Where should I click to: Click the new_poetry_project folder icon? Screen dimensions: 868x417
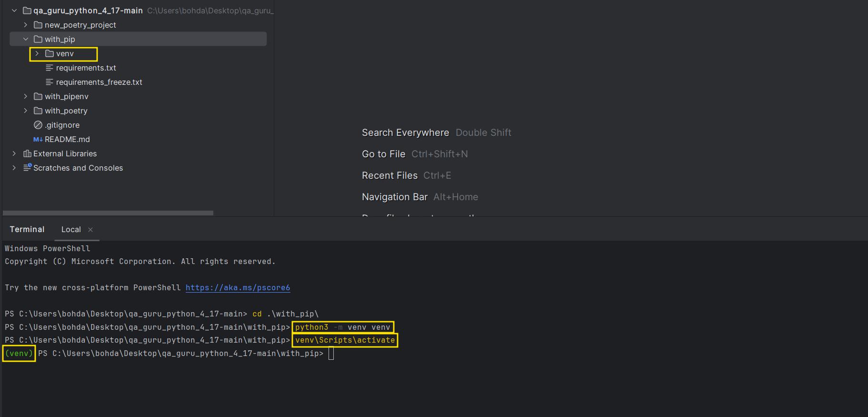[38, 25]
